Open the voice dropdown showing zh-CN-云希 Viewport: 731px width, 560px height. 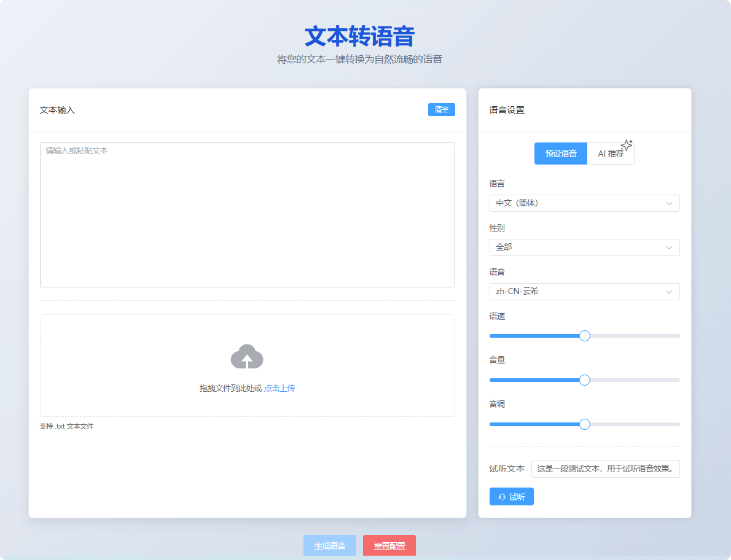coord(584,292)
